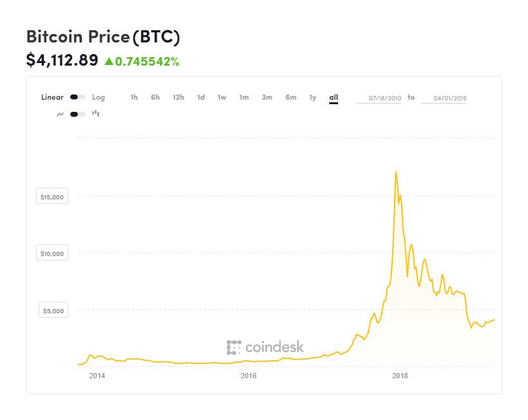
Task: Show the 1y time range
Action: click(x=312, y=97)
